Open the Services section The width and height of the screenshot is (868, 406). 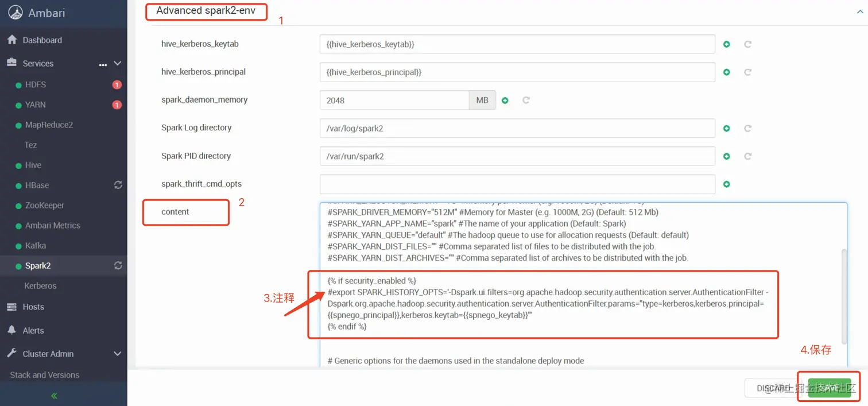pos(38,64)
